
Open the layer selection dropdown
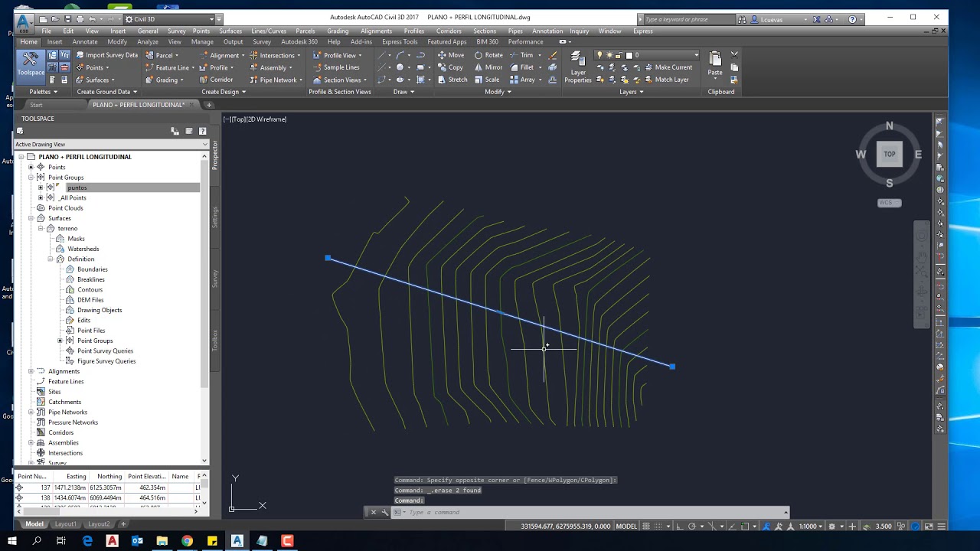coord(695,54)
